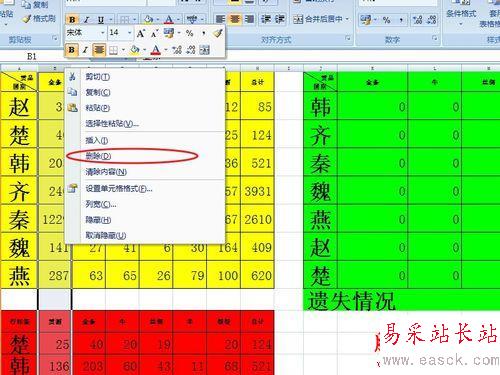Click the ribbon Percent Style button
Image resolution: width=500 pixels, height=375 pixels.
coord(386,20)
